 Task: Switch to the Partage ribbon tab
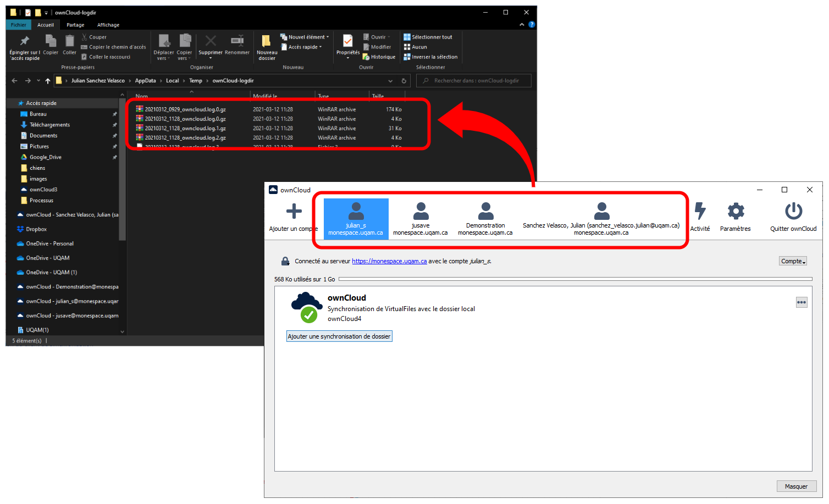(x=75, y=25)
